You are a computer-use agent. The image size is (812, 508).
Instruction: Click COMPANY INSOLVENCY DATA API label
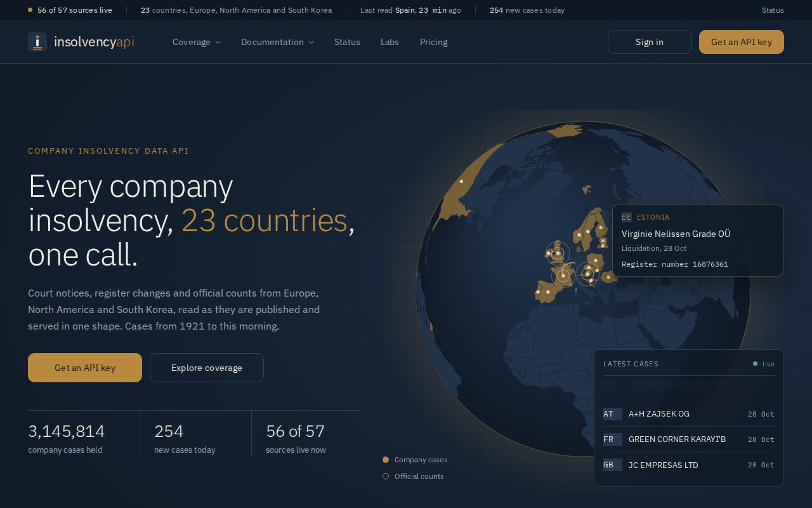(108, 151)
